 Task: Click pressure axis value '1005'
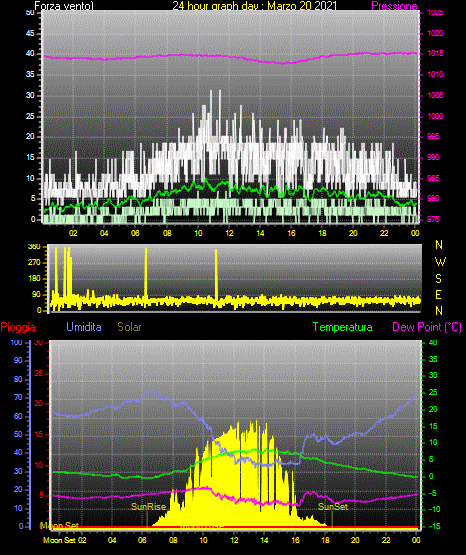pyautogui.click(x=435, y=95)
